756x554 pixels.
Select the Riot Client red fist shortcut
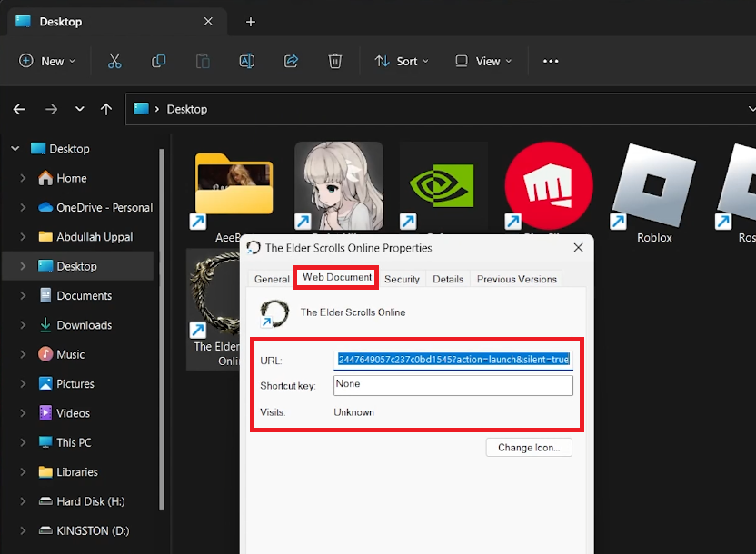click(x=548, y=186)
